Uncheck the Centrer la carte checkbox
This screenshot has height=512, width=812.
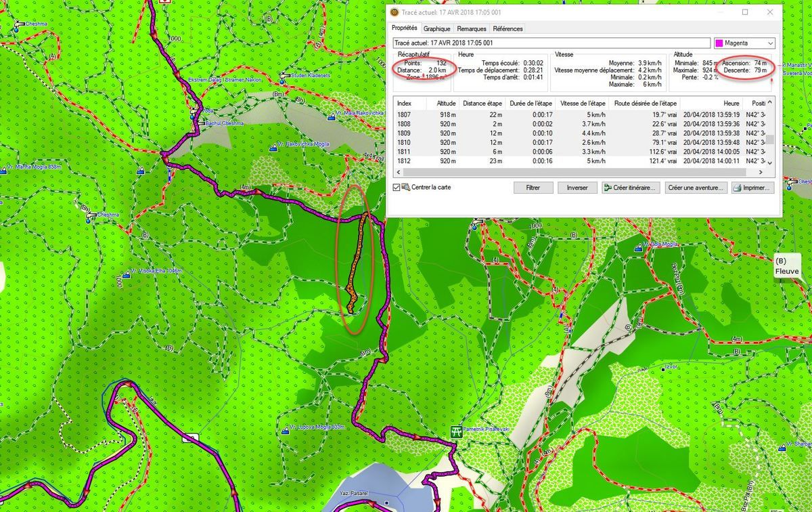click(397, 188)
